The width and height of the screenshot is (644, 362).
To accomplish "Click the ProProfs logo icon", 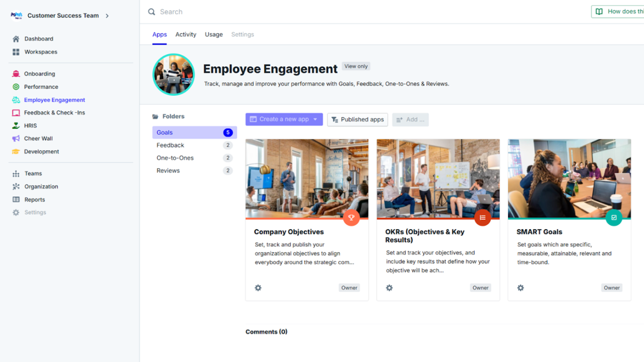I will (17, 16).
